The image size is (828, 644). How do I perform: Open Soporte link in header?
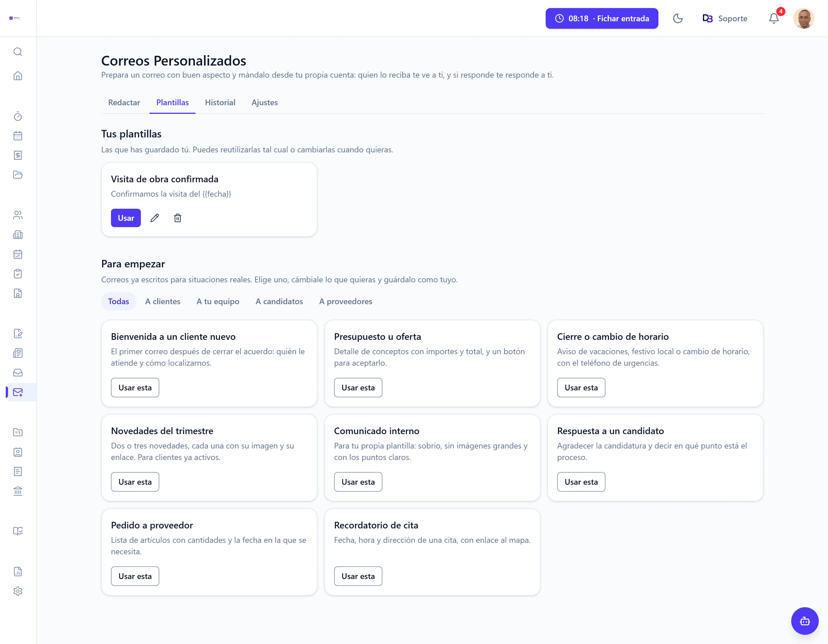click(724, 18)
